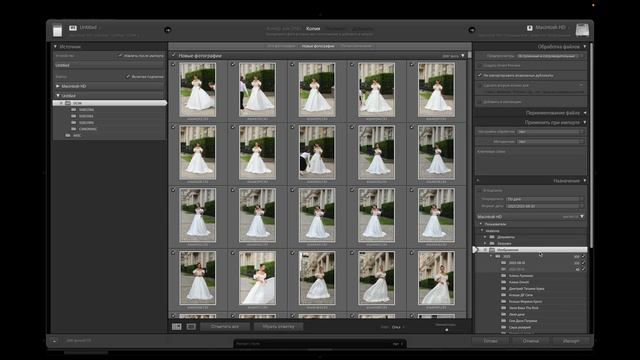
Task: Click into Ключевые слова text field
Action: tap(531, 161)
